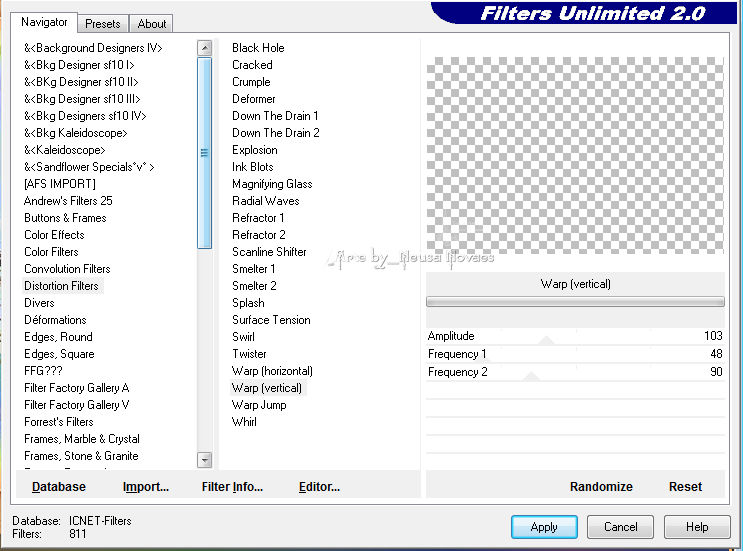The width and height of the screenshot is (743, 551).
Task: Choose the Deformer filter
Action: click(254, 99)
